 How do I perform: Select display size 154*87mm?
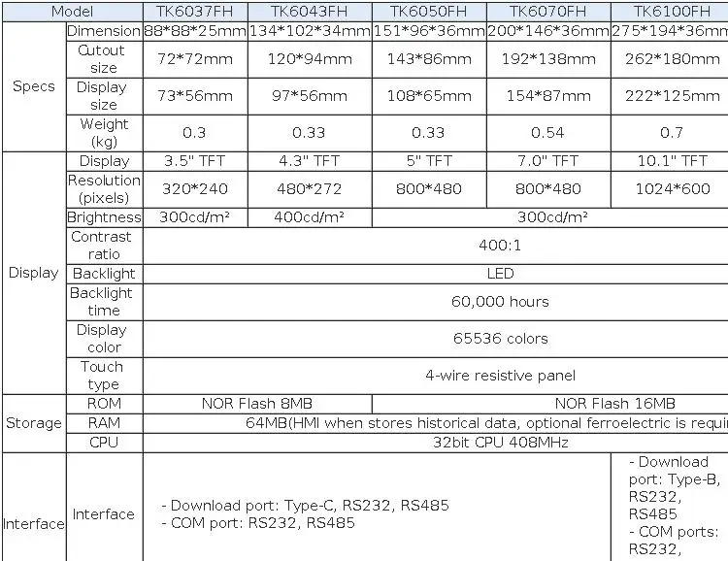(548, 96)
